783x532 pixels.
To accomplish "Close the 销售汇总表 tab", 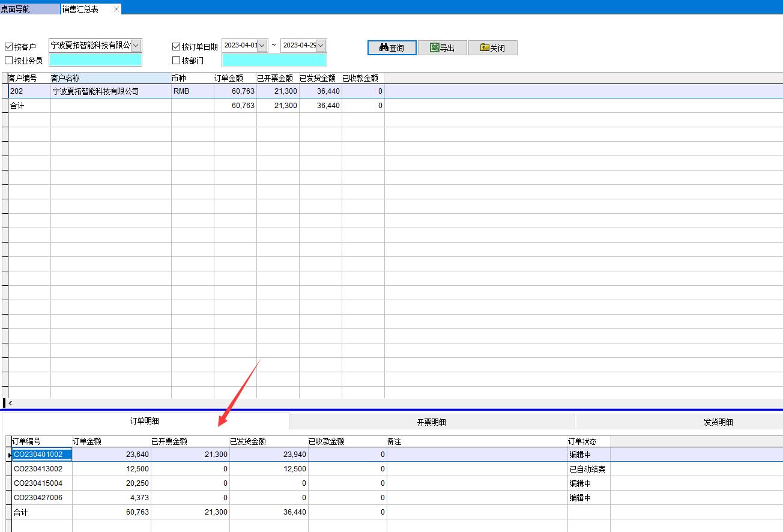I will (116, 9).
